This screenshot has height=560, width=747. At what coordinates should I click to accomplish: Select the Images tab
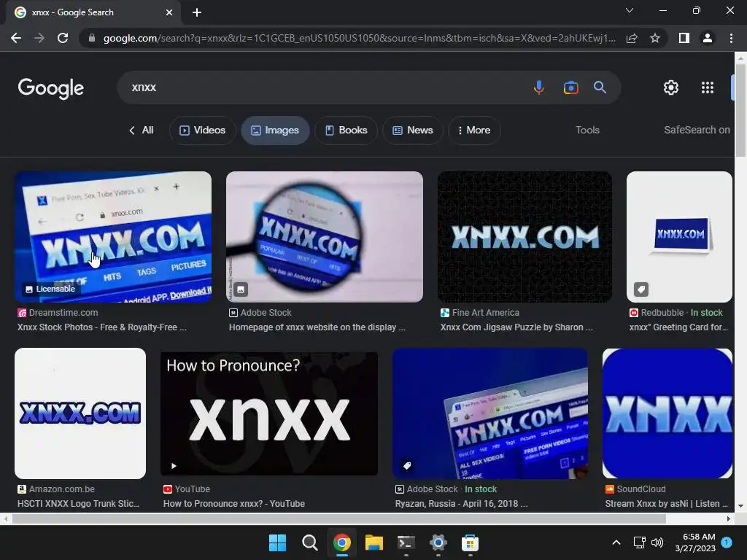[275, 130]
